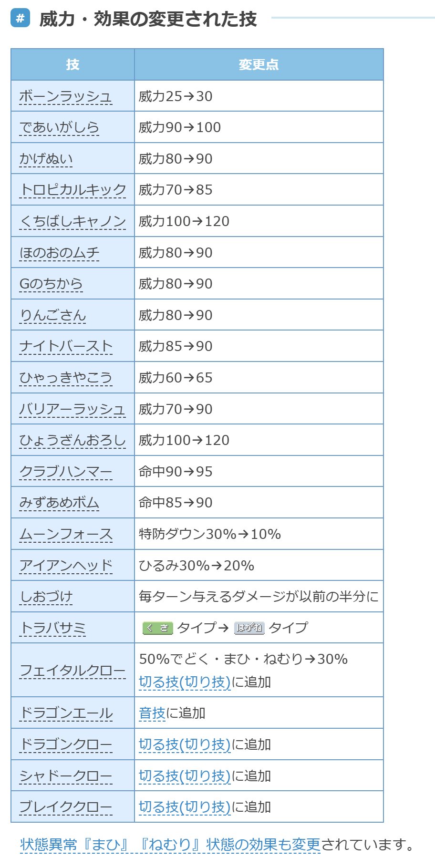Click the 音技 link

pyautogui.click(x=152, y=713)
